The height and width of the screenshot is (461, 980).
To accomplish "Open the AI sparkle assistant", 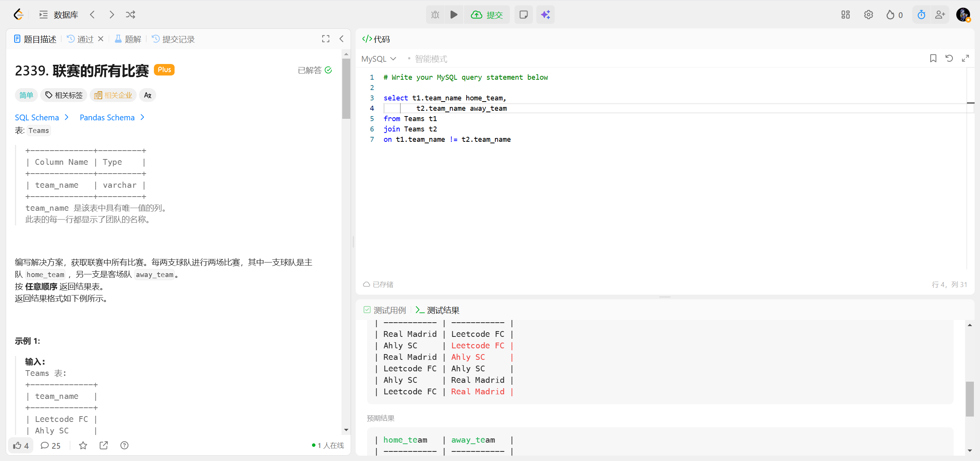I will tap(545, 15).
